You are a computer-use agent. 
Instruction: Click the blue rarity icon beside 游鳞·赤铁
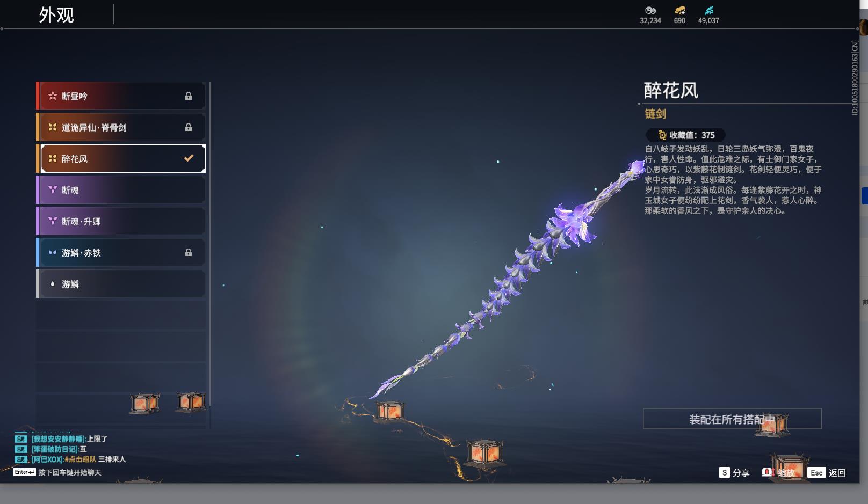point(53,252)
